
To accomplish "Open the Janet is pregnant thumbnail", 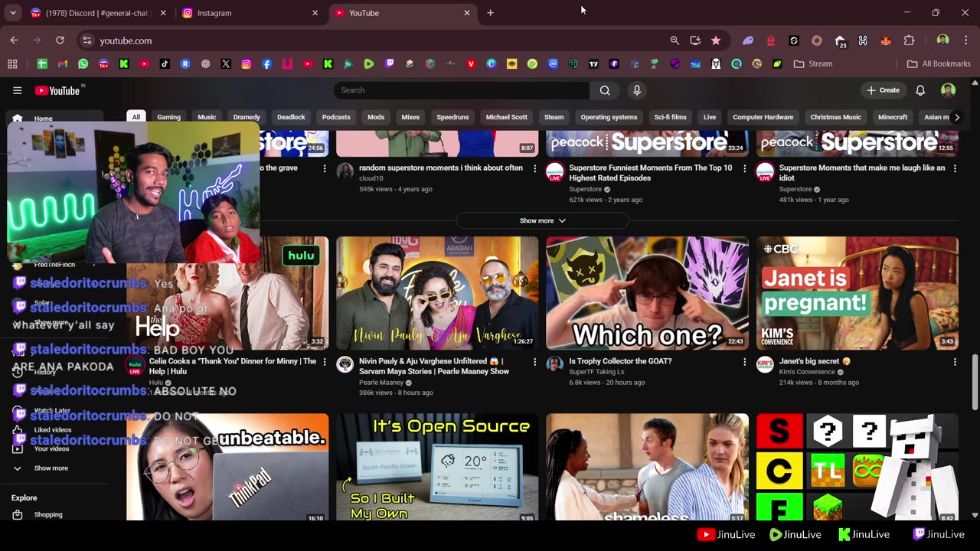I will coord(857,293).
